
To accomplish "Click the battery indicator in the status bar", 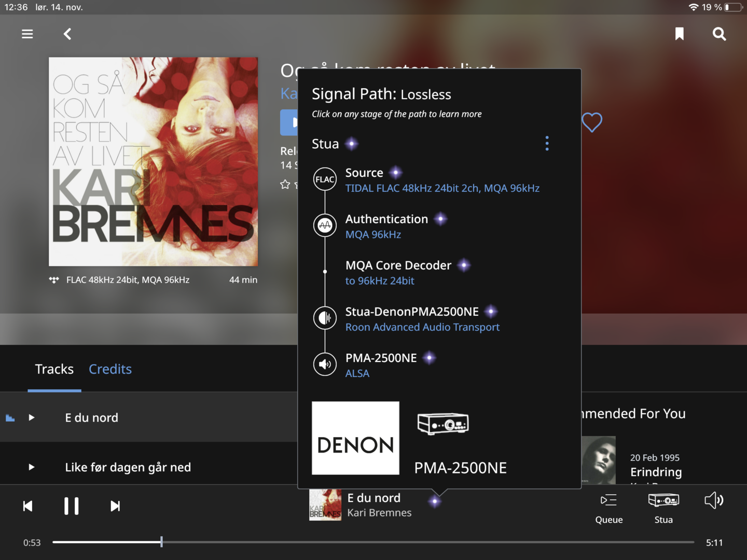I will coord(734,7).
